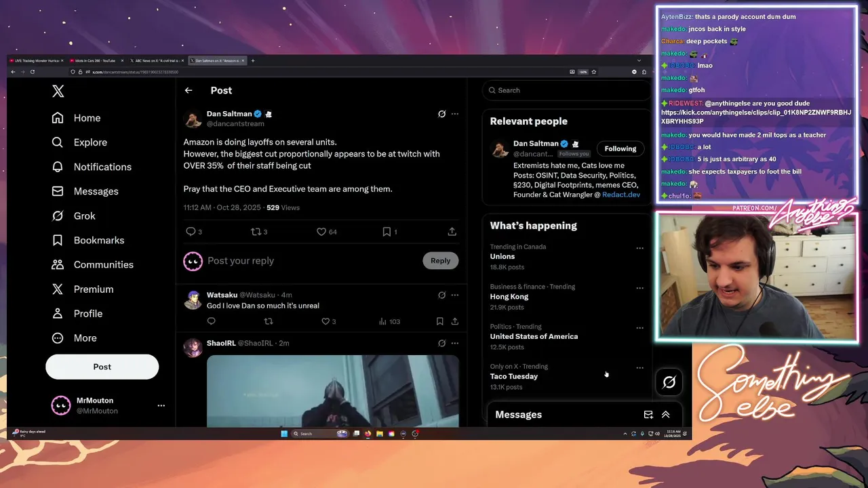Switch to Idiots in Cars YouTube tab

97,60
